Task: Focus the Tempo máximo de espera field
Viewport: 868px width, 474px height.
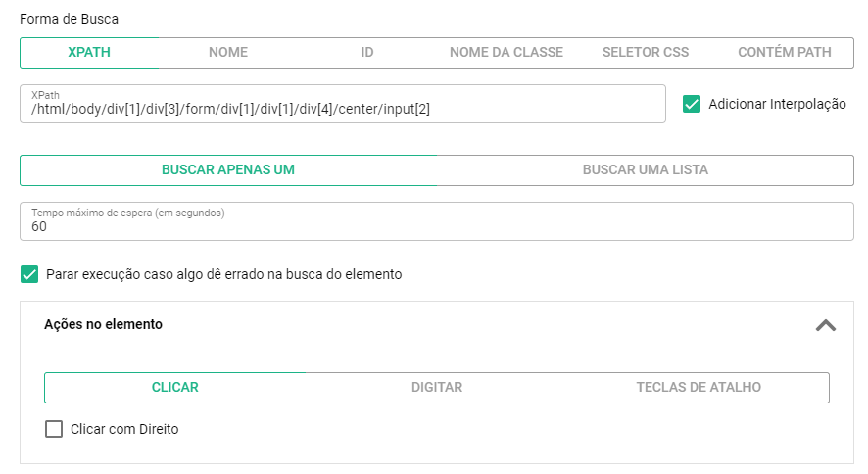Action: click(437, 221)
